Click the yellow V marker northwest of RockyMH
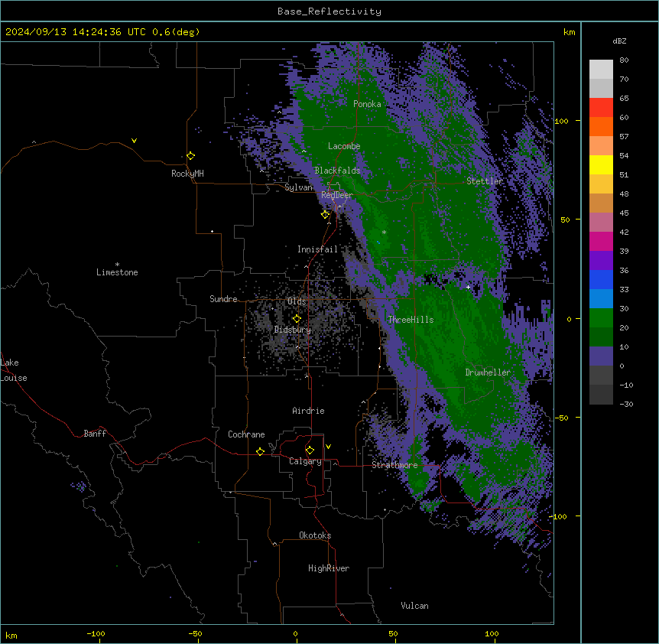This screenshot has height=644, width=659. click(134, 141)
